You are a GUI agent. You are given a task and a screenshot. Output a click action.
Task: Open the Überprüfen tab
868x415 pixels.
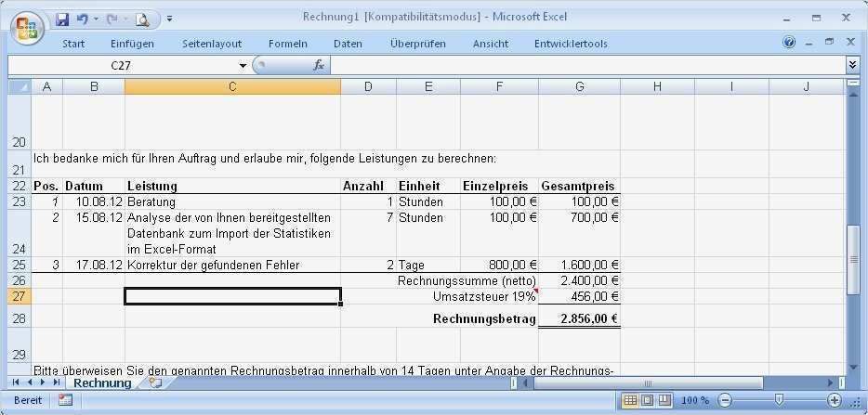click(418, 44)
